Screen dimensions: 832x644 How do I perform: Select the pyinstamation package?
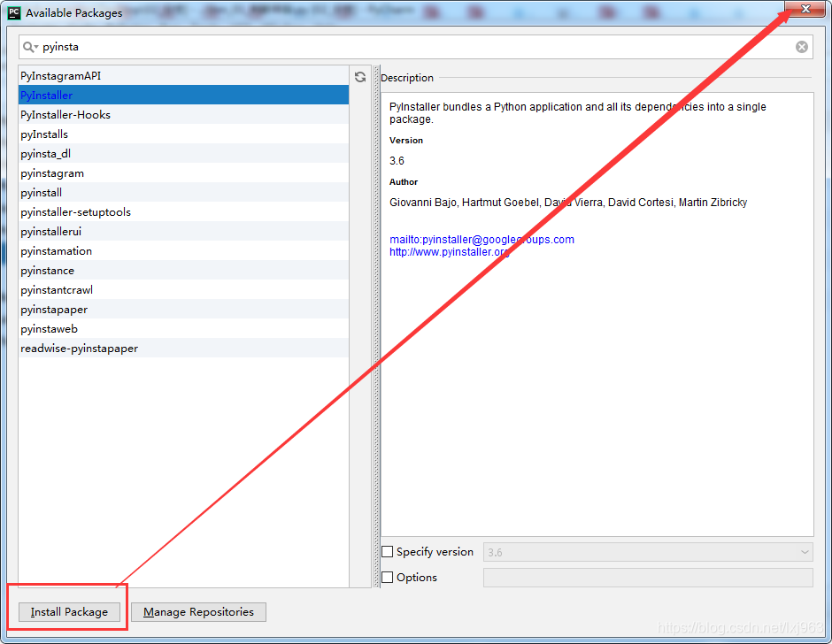tap(183, 251)
